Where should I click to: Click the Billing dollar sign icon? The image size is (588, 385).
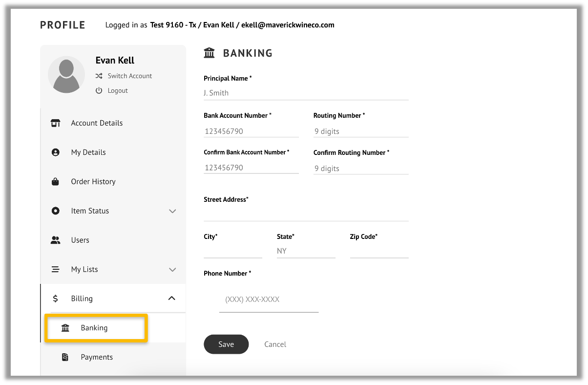coord(56,299)
